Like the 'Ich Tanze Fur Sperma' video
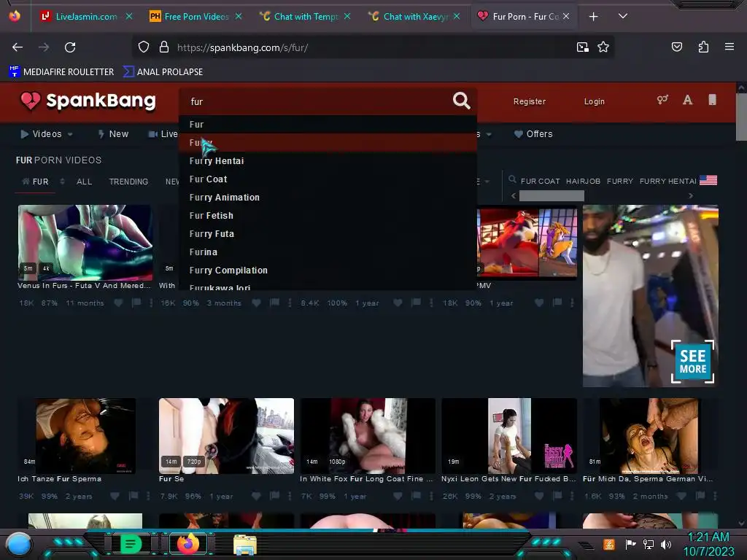The height and width of the screenshot is (560, 747). pos(115,496)
